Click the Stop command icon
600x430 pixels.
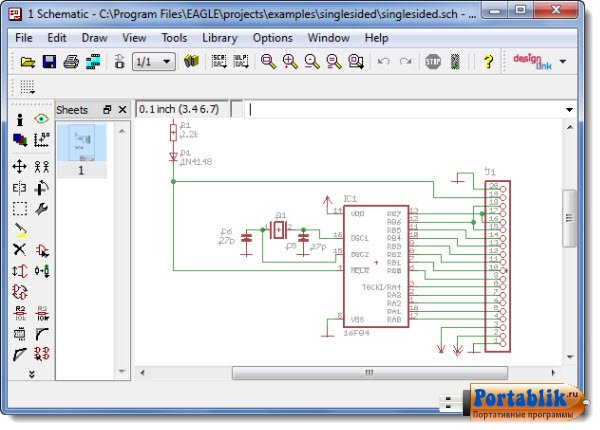click(433, 62)
